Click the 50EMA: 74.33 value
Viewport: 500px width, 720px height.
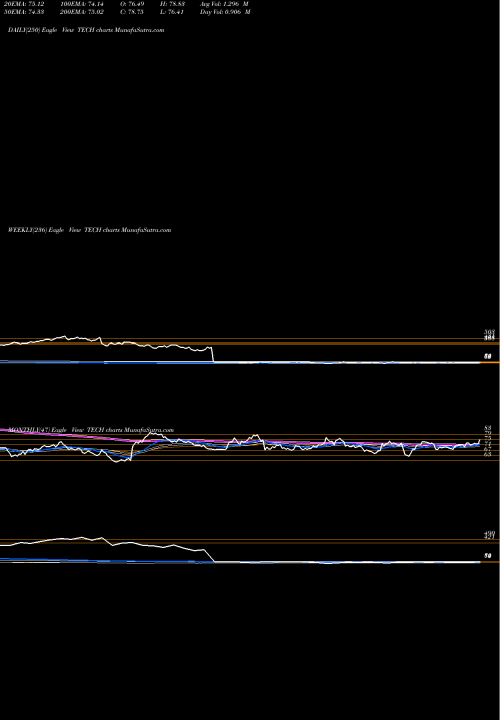[23, 12]
